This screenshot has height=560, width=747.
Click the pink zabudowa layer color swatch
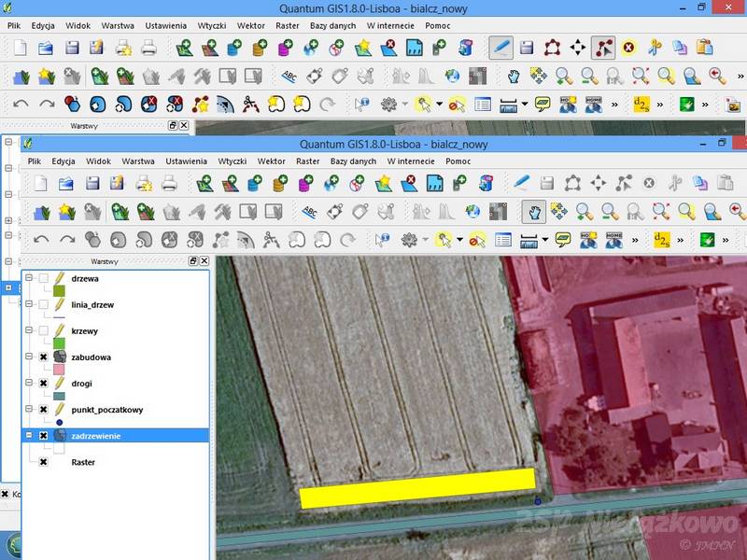(x=59, y=369)
